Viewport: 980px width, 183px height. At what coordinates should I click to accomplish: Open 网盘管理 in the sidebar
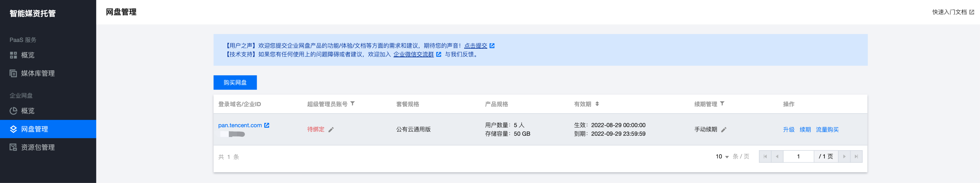click(48, 129)
